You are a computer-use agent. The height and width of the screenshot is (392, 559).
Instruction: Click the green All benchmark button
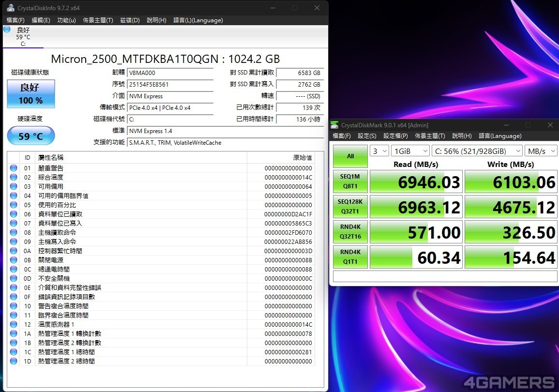[x=350, y=156]
